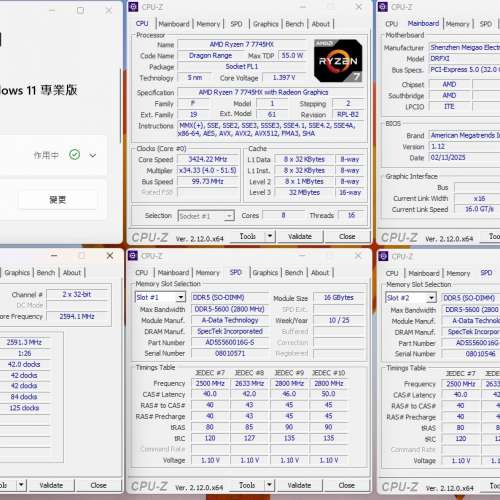Click the green activation checkmark icon

[x=74, y=155]
